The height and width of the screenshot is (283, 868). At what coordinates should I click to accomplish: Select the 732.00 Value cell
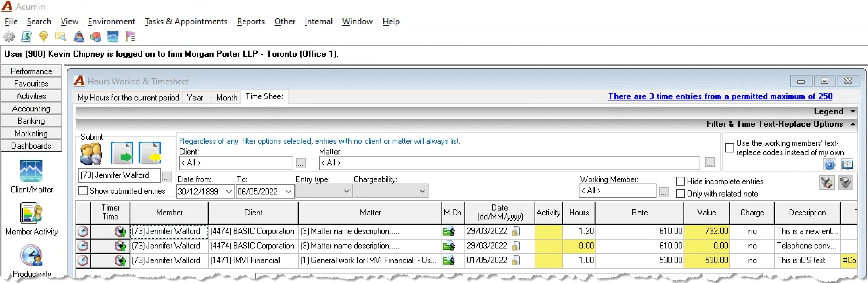[x=706, y=231]
